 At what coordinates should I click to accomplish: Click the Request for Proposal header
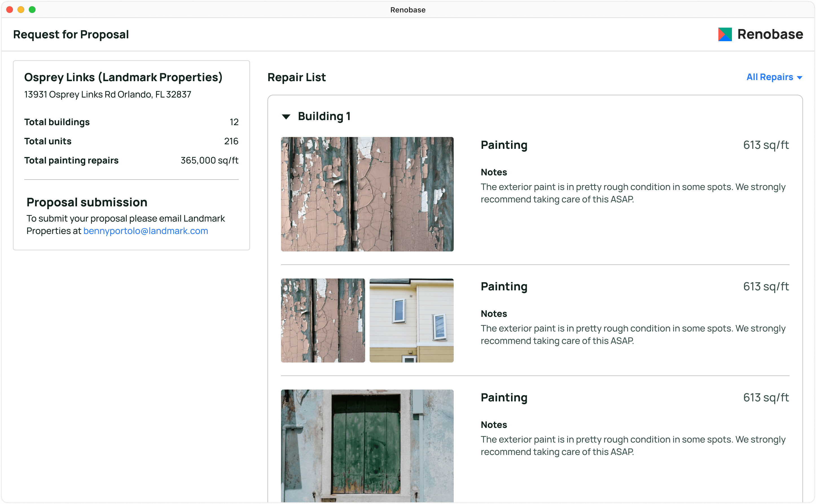coord(71,34)
